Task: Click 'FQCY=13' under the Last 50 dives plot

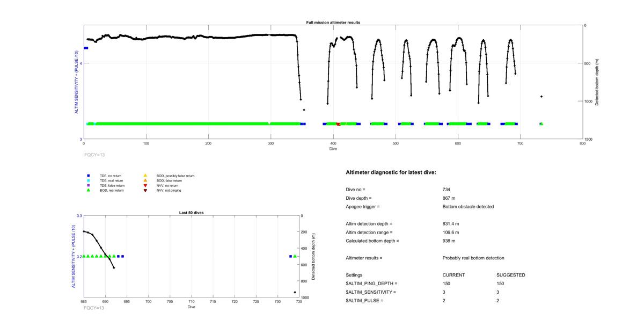Action: tap(94, 308)
